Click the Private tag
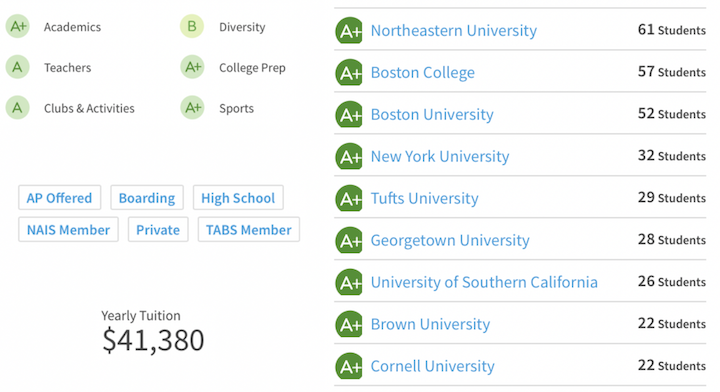The image size is (720, 392). click(158, 230)
